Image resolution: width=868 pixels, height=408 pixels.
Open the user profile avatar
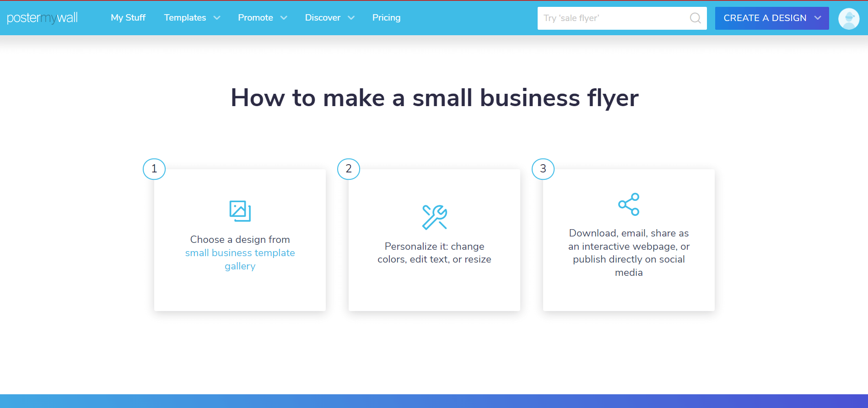849,19
